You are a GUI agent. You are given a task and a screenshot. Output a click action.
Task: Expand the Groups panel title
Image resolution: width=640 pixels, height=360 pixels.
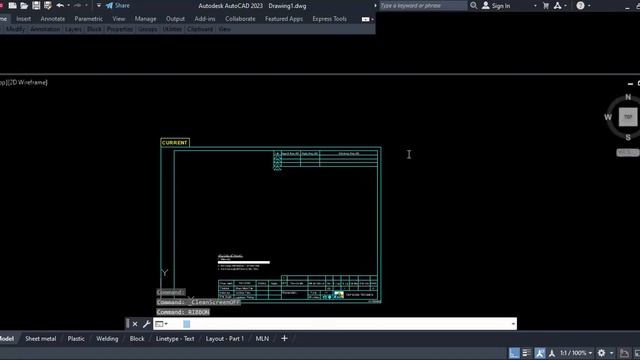pos(147,29)
